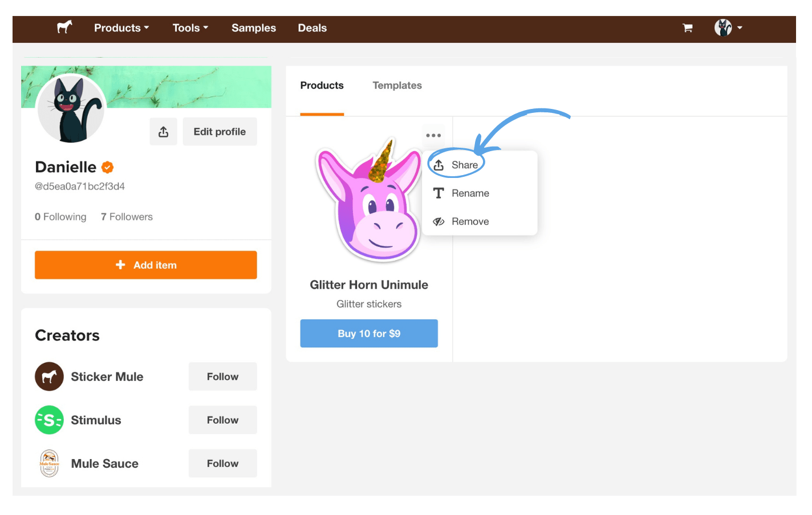Click the Sticker Mule creator avatar

click(x=49, y=376)
